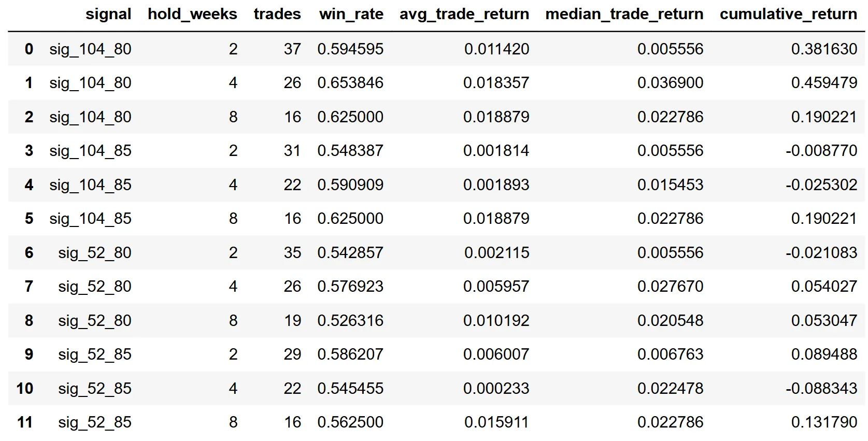
Task: Click win_rate cell 0.653846
Action: click(x=350, y=83)
